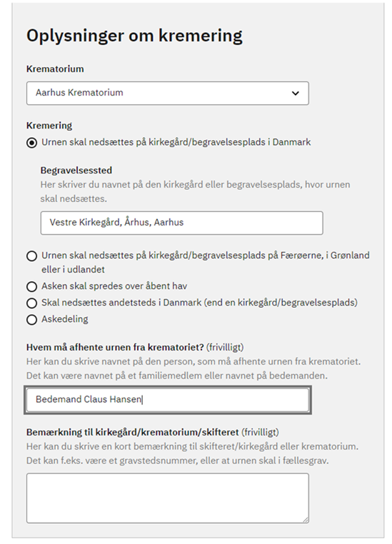Click help text about kirkegård name under Begravelsessted

[196, 191]
